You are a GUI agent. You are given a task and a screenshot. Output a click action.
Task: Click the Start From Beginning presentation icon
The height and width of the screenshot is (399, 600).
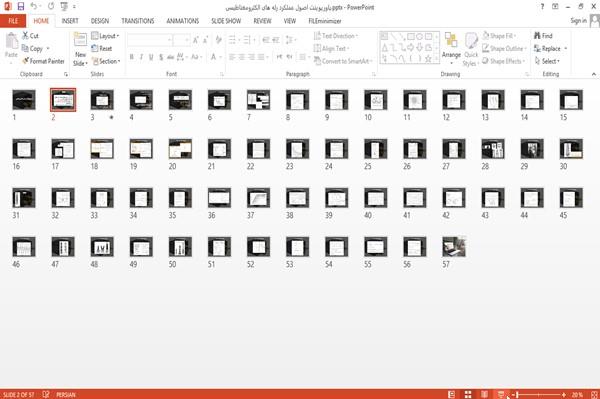pyautogui.click(x=64, y=7)
